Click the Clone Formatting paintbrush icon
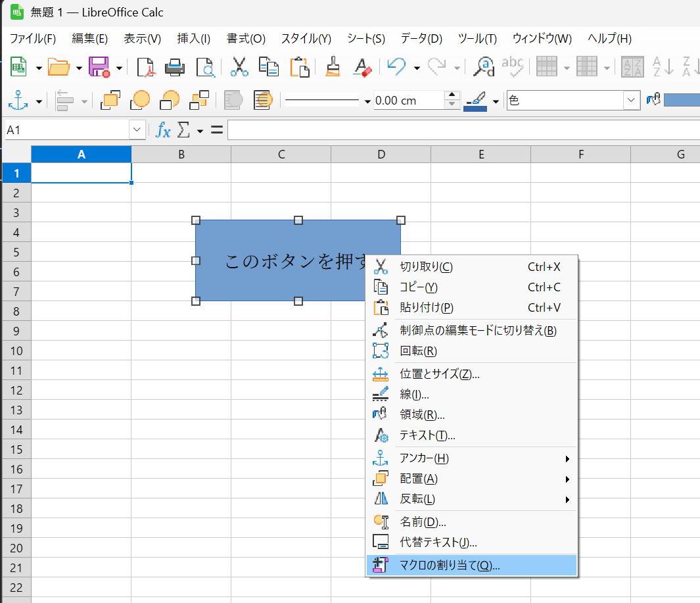 (333, 66)
